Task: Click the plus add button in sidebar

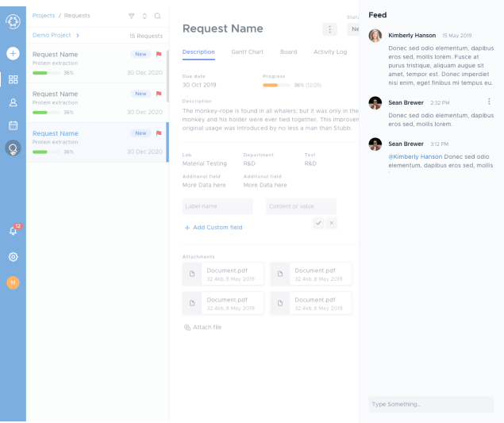Action: (13, 53)
